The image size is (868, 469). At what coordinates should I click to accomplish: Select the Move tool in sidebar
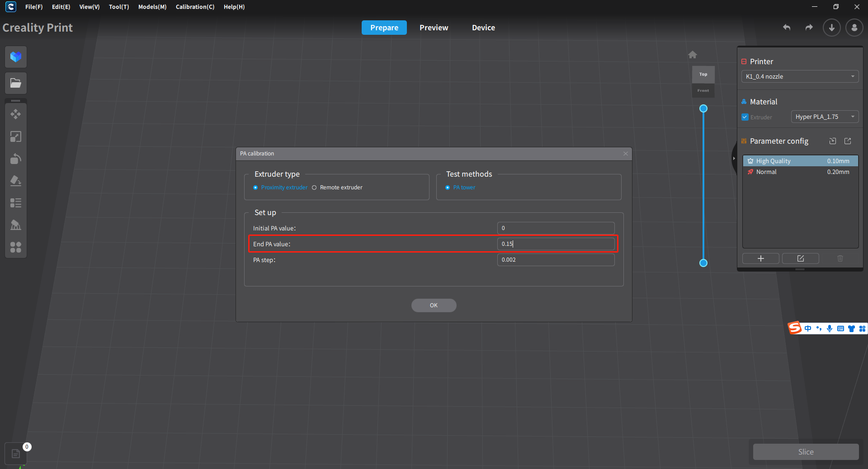[x=16, y=114]
